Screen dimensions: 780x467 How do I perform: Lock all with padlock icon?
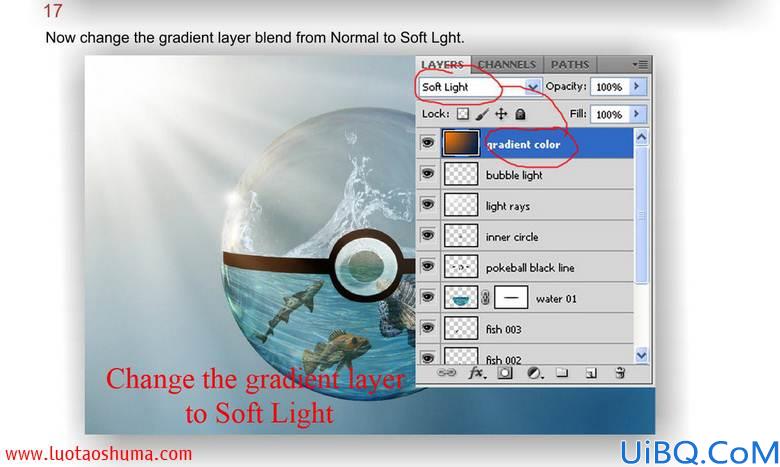520,114
